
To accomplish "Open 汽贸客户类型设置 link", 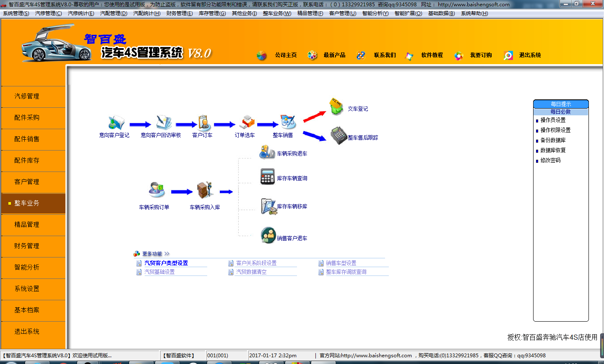I will click(166, 263).
